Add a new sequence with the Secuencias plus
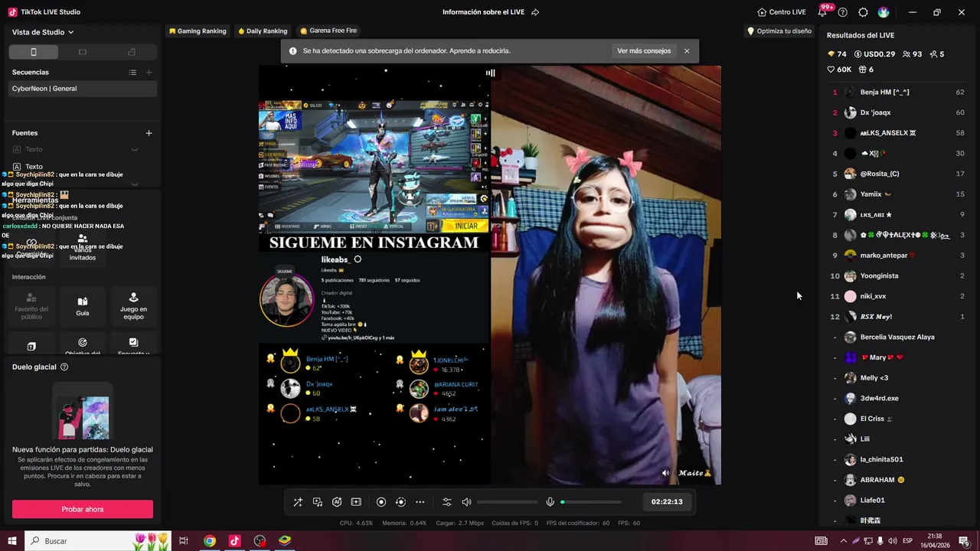 (149, 72)
